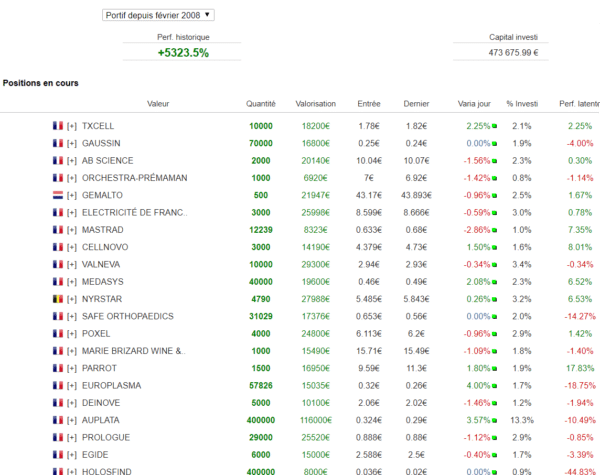Open the PROLOGUE stock link
The width and height of the screenshot is (600, 475).
106,437
